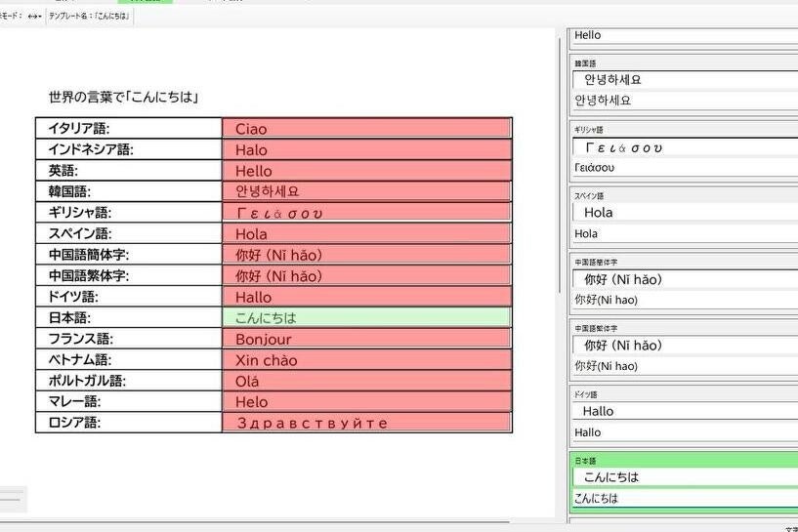Select the インドネシア語 row label
Screen dimensions: 798x532
click(x=91, y=149)
